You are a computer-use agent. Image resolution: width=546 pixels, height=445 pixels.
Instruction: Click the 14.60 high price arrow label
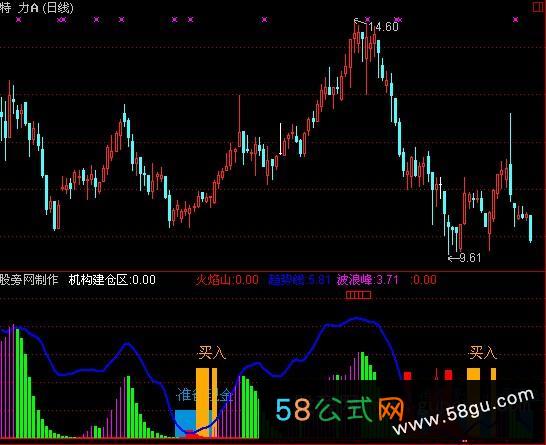click(x=377, y=26)
